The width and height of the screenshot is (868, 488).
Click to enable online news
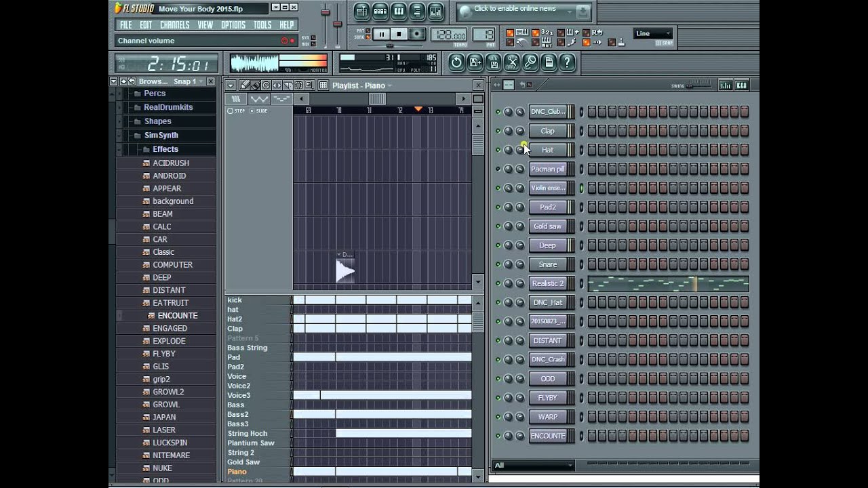pyautogui.click(x=524, y=12)
